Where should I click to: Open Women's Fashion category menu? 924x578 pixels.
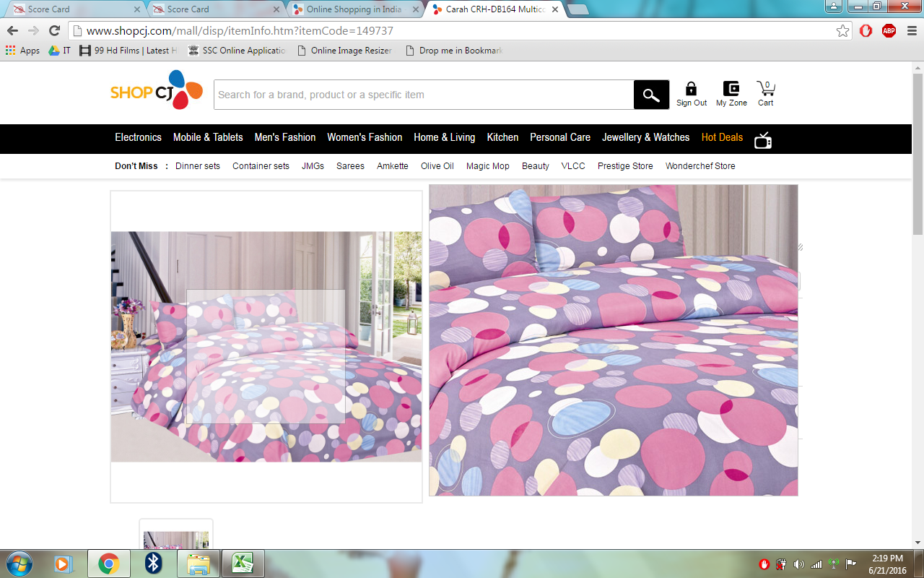365,137
